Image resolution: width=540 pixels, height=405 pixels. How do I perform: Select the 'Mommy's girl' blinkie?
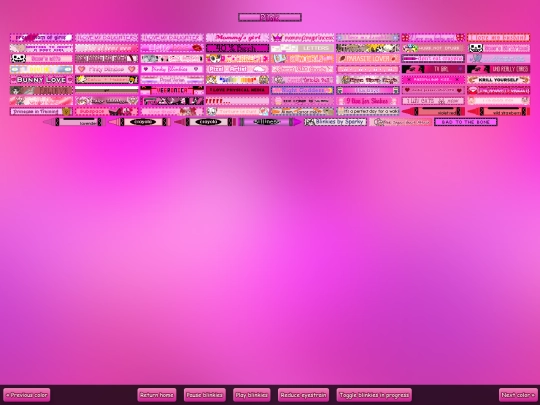pos(237,37)
